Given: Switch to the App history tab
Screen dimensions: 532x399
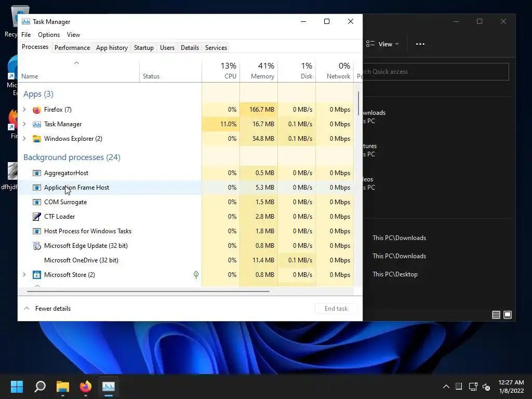Looking at the screenshot, I should click(112, 48).
